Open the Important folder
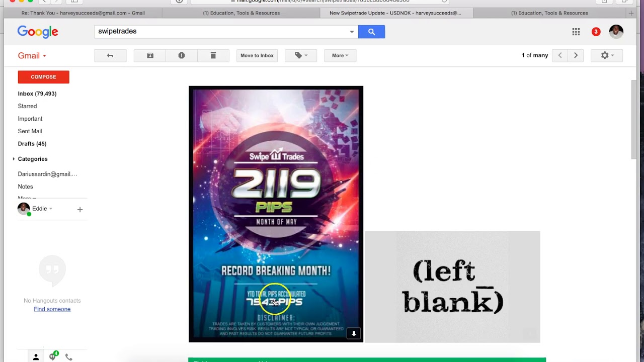 point(30,119)
